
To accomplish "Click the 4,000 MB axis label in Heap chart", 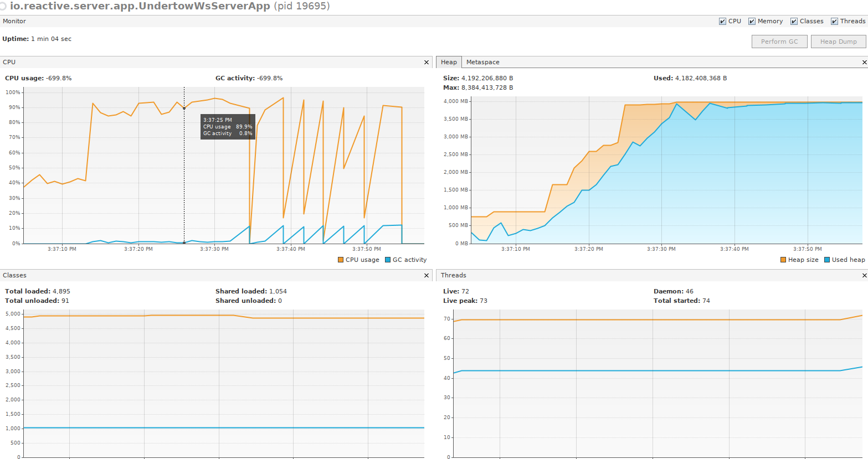I will (456, 101).
